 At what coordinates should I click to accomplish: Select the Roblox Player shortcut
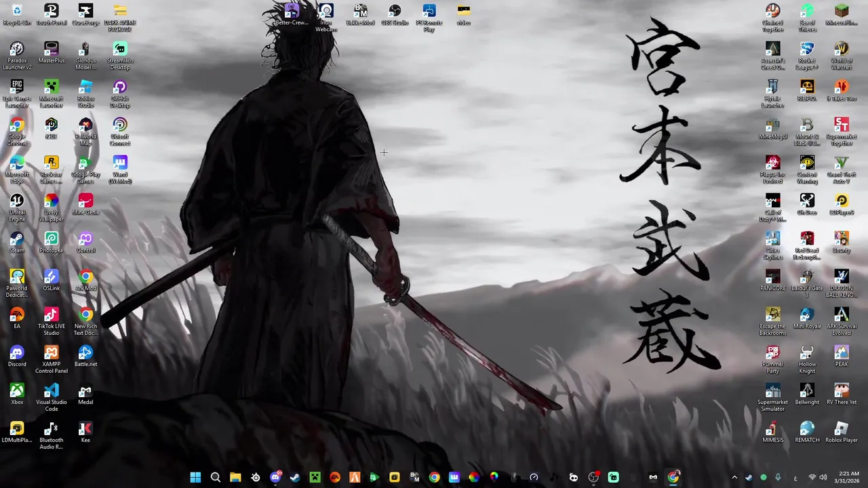pyautogui.click(x=842, y=432)
